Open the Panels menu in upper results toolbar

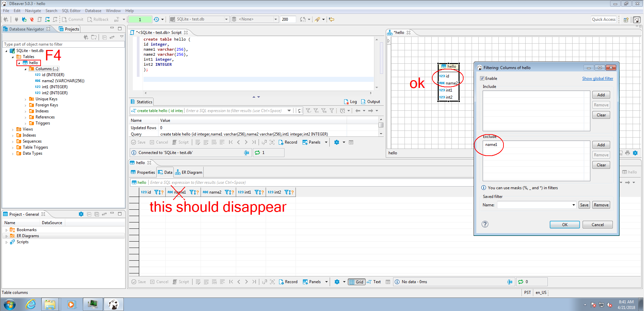pyautogui.click(x=315, y=142)
